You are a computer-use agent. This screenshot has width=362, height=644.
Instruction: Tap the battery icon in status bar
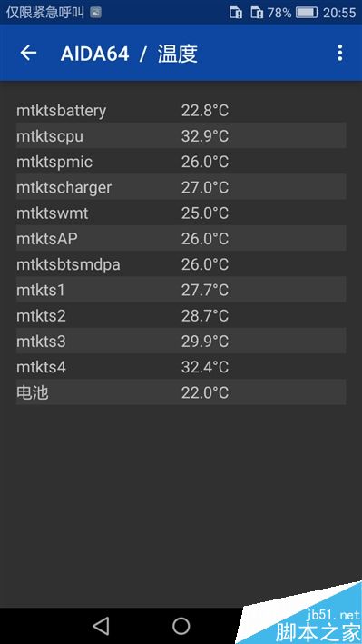(307, 13)
